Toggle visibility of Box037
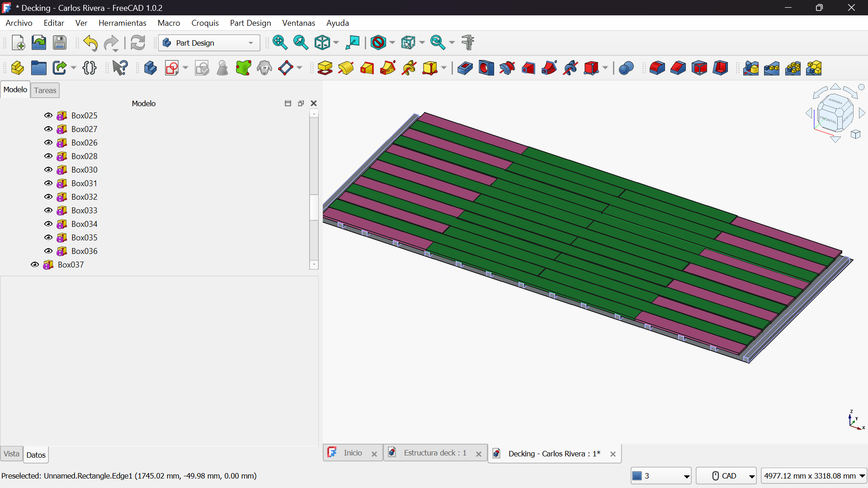 (x=35, y=265)
